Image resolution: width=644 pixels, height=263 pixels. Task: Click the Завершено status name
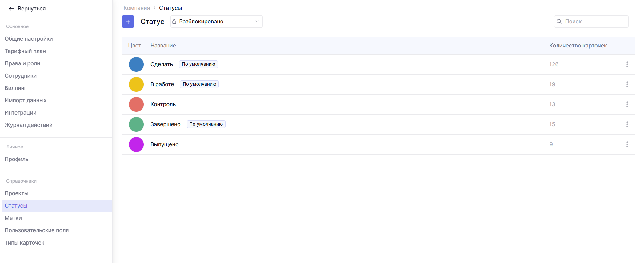[165, 124]
